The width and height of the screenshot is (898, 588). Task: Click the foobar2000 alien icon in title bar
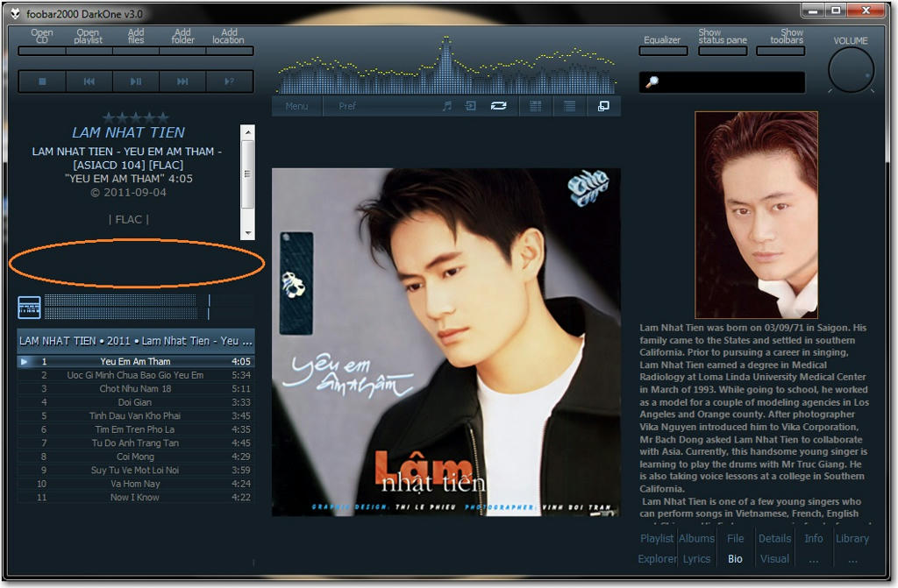(16, 13)
